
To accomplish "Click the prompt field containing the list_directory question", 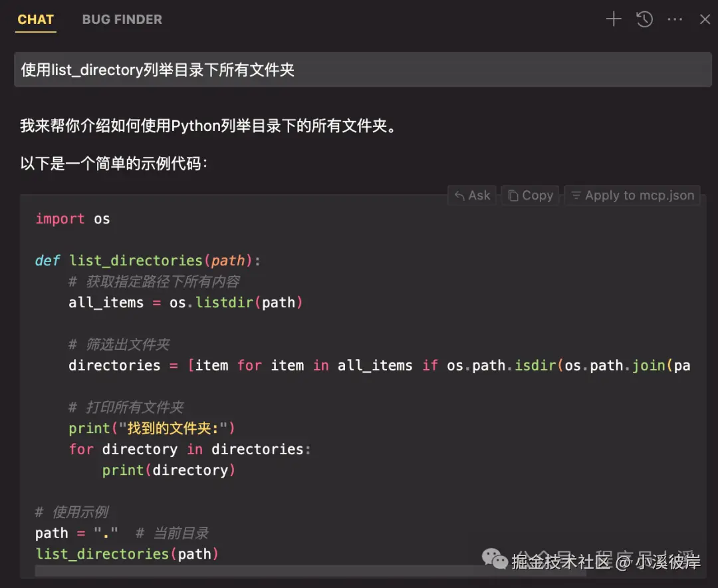I will pos(359,69).
